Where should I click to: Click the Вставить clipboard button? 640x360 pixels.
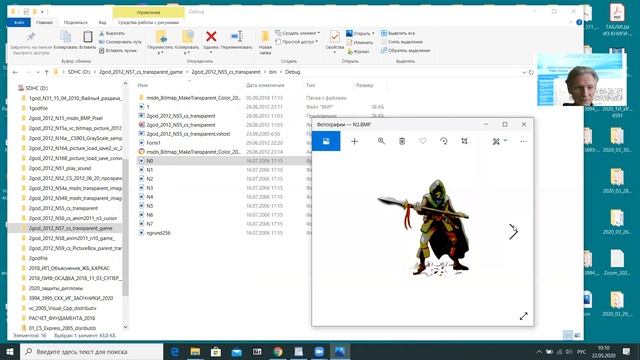pos(87,40)
